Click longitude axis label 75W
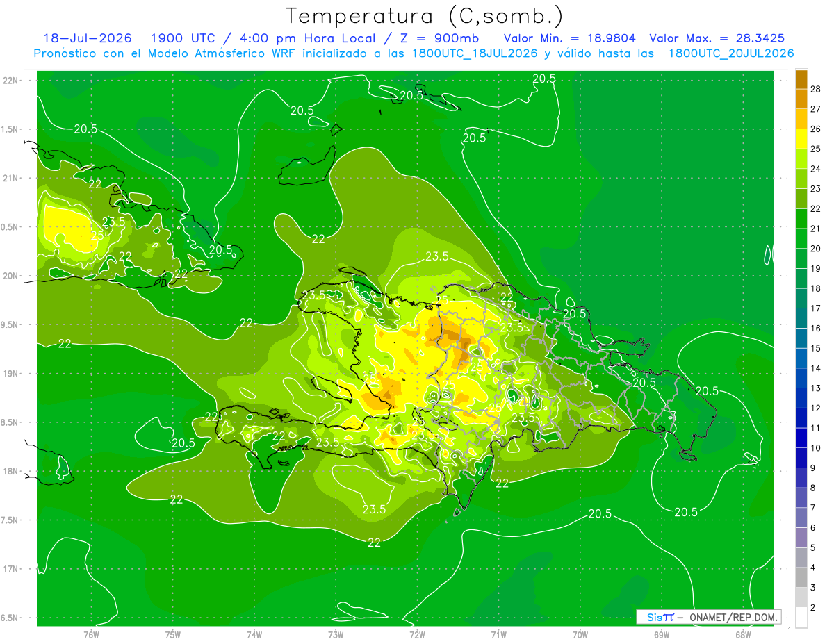834x644 pixels. tap(173, 634)
